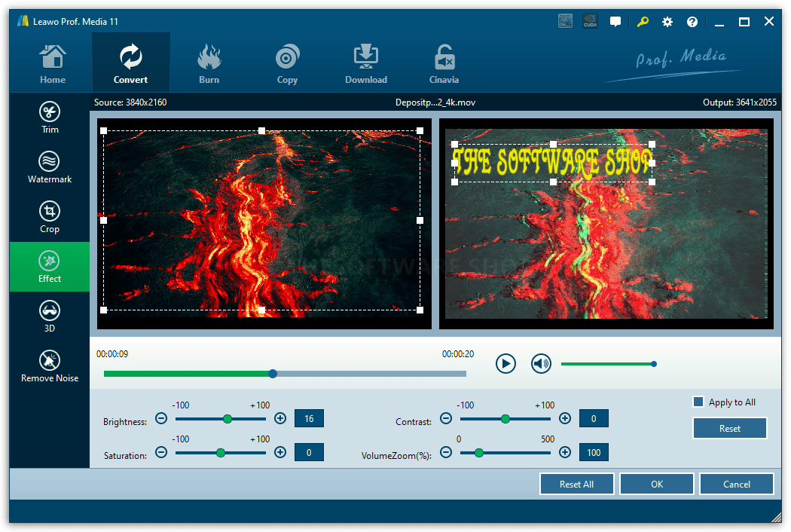Click the VolumeZoom slider handle
Screen dimensions: 791x532
coord(478,453)
